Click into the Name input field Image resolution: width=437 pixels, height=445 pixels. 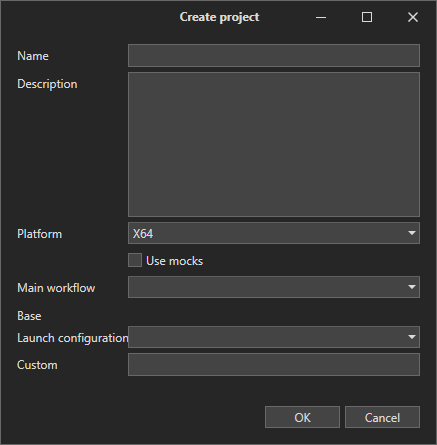(x=274, y=55)
